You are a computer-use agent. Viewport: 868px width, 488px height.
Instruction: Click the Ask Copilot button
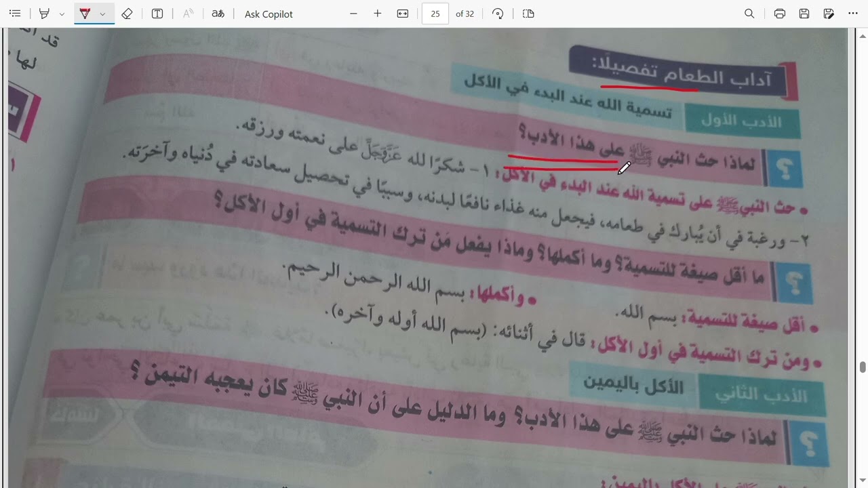pyautogui.click(x=269, y=14)
